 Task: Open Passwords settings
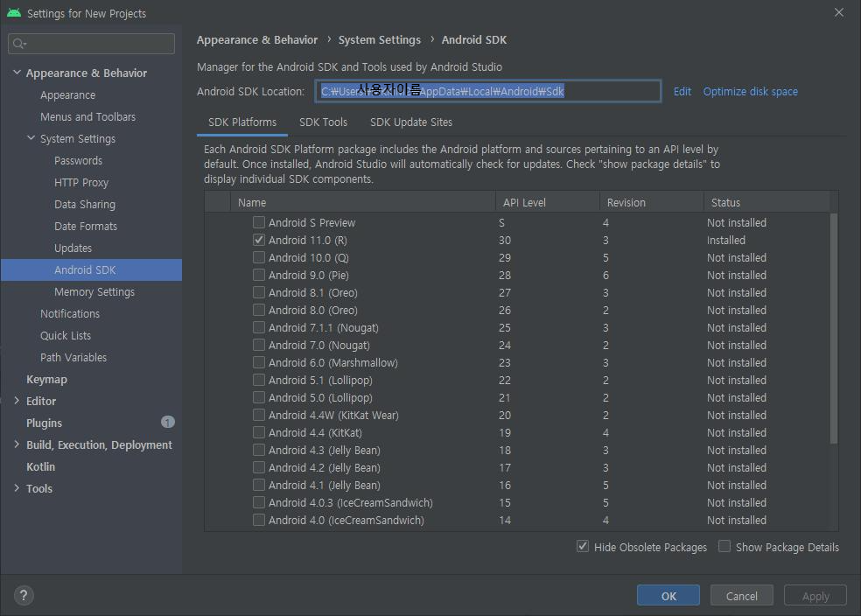coord(78,161)
